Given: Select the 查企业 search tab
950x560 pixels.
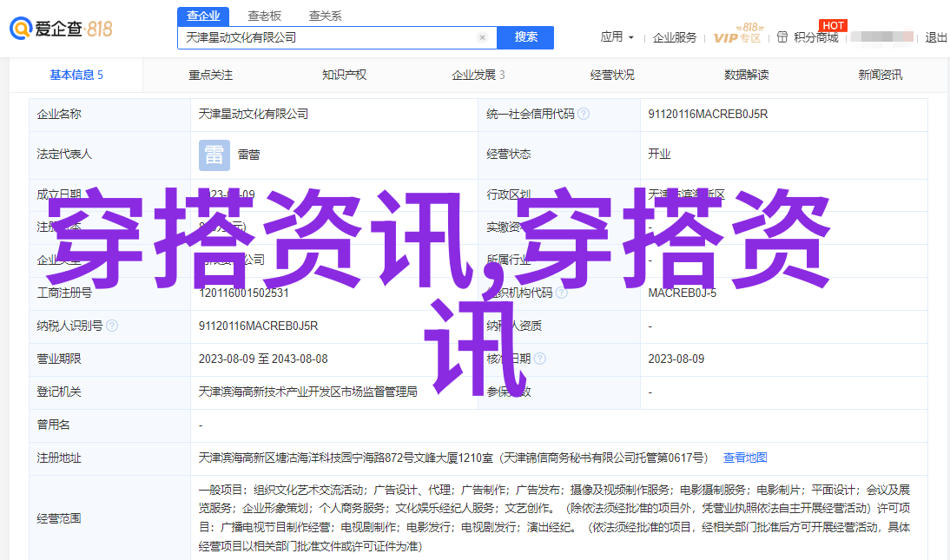Looking at the screenshot, I should [203, 16].
